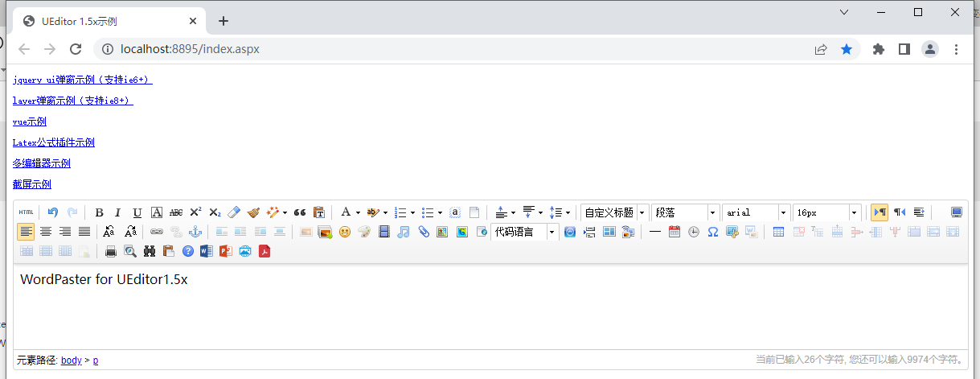
Task: Open Latex公式插件示例 link
Action: click(54, 142)
